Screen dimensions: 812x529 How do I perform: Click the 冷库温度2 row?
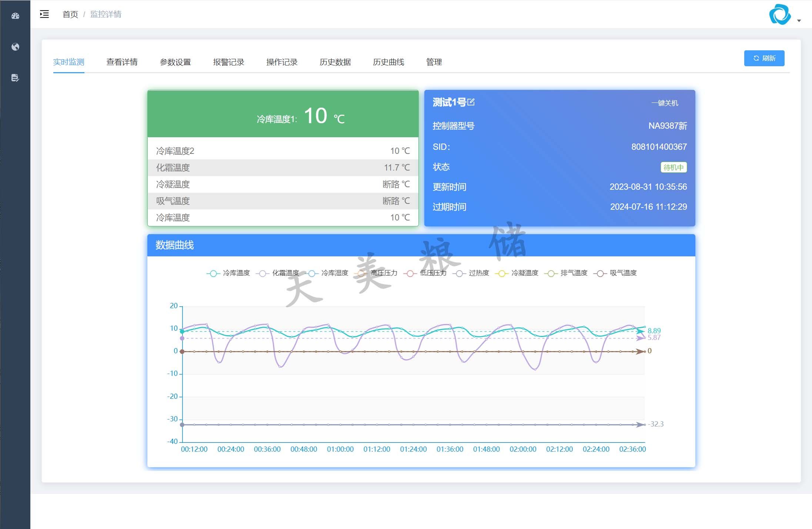pos(283,151)
